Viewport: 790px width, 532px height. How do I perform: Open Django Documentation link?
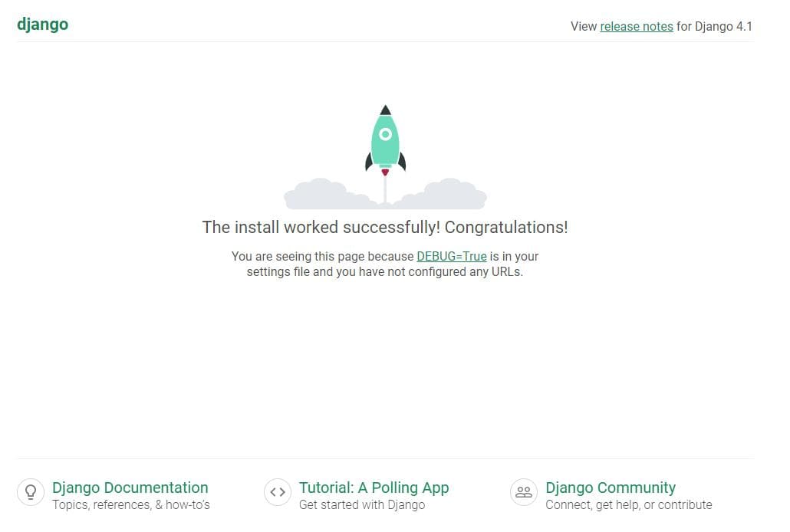coord(130,488)
